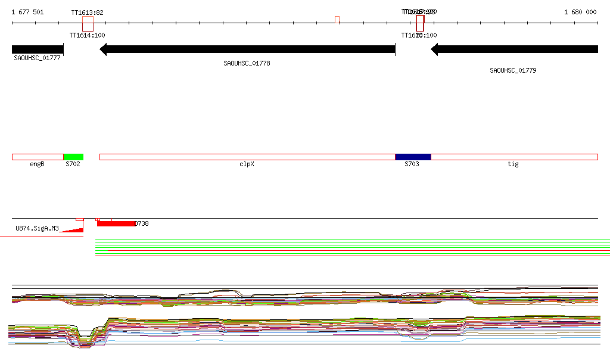
Task: Select the clpX annotation bar
Action: pos(247,157)
